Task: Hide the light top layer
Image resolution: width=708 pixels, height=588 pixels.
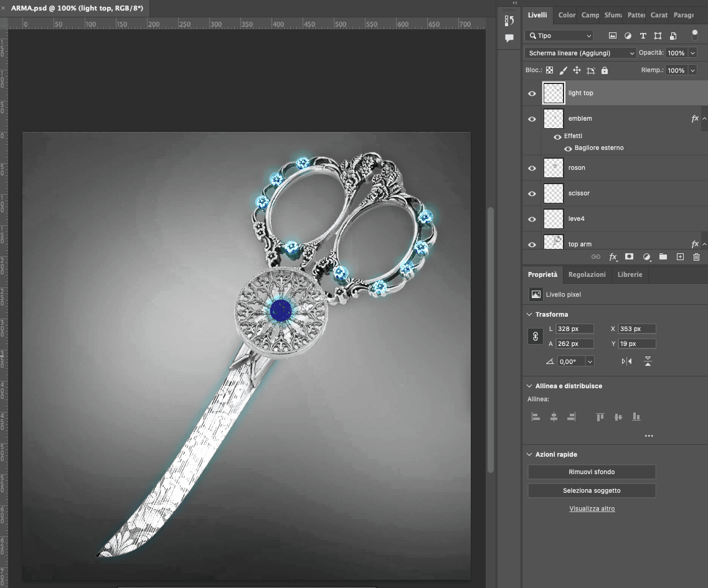Action: [532, 93]
